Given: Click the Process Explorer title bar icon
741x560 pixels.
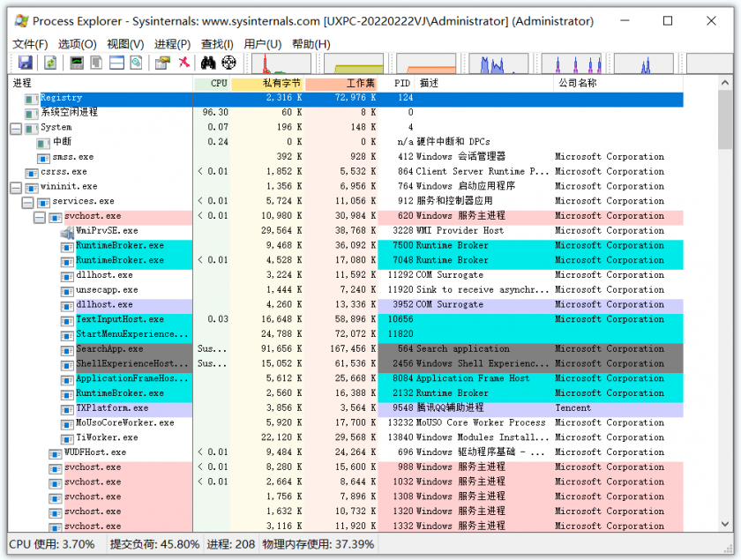Looking at the screenshot, I should pos(21,21).
